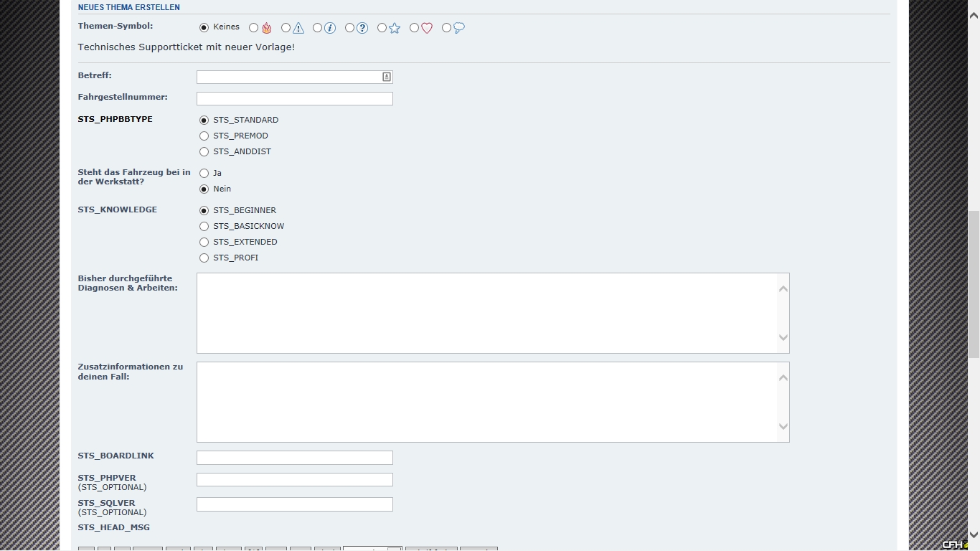
Task: Focus the Bisher durchgeführte Diagnosen text area
Action: point(488,313)
